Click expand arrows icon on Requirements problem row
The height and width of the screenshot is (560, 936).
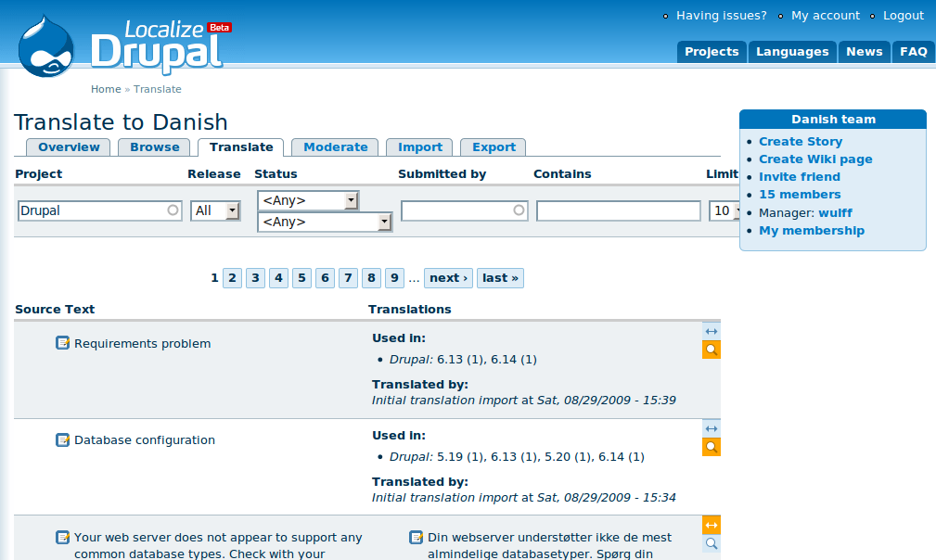point(711,331)
